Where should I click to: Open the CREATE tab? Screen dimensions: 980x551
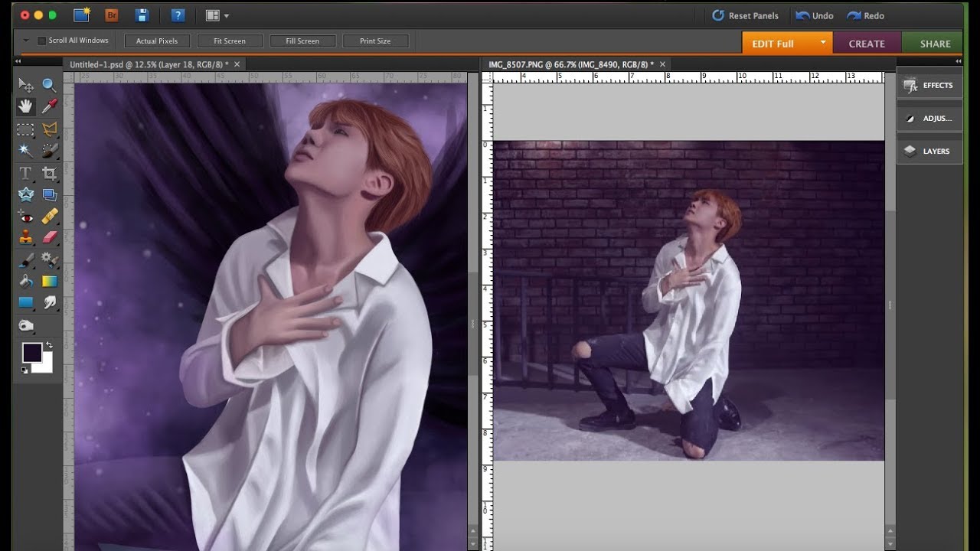click(867, 44)
